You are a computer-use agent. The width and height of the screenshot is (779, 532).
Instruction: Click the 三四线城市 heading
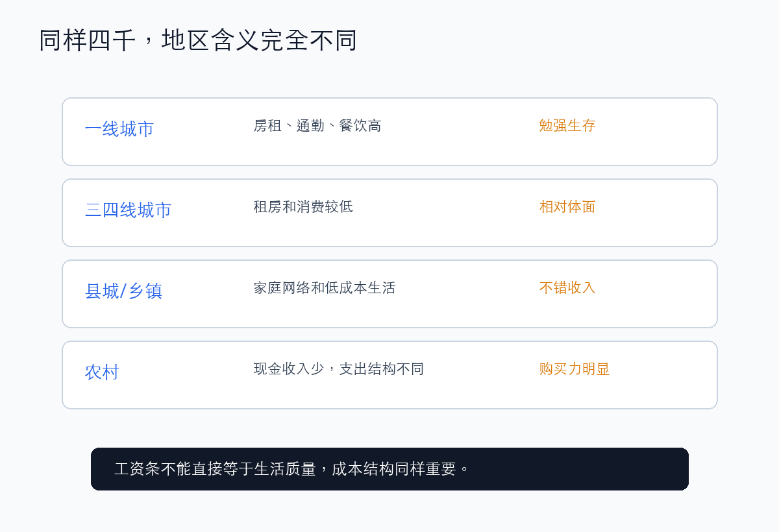point(128,210)
